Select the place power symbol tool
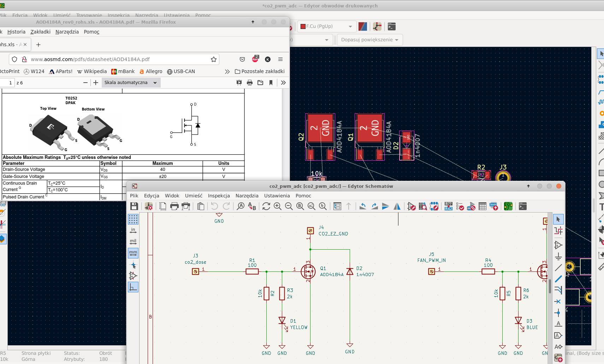The image size is (604, 364). 558,256
